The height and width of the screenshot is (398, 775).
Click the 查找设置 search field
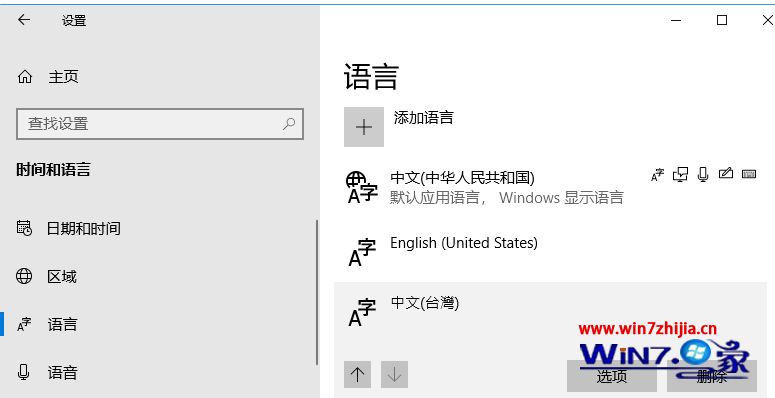160,124
